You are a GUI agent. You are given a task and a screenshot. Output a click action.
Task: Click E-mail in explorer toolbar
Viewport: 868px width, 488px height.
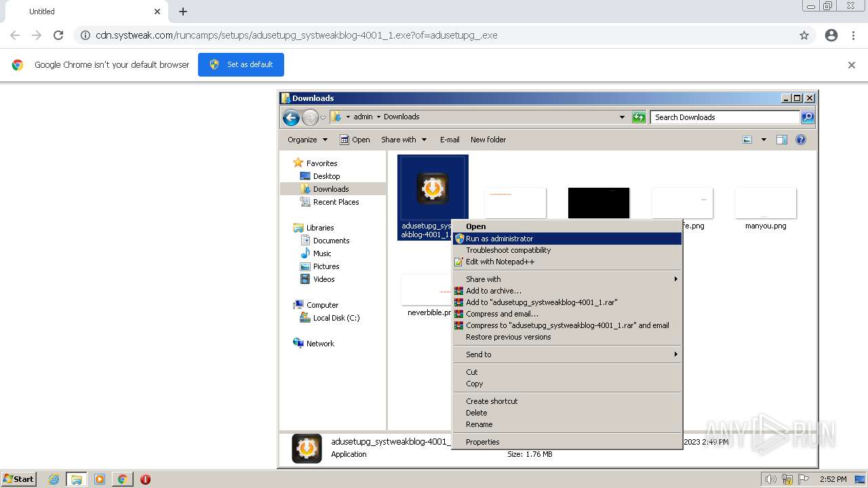click(450, 140)
